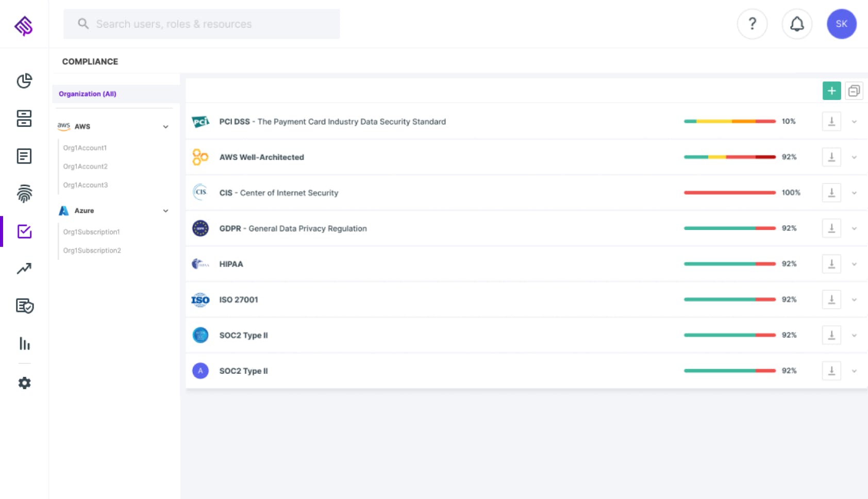
Task: Click the ISO 27001 framework name
Action: point(239,300)
